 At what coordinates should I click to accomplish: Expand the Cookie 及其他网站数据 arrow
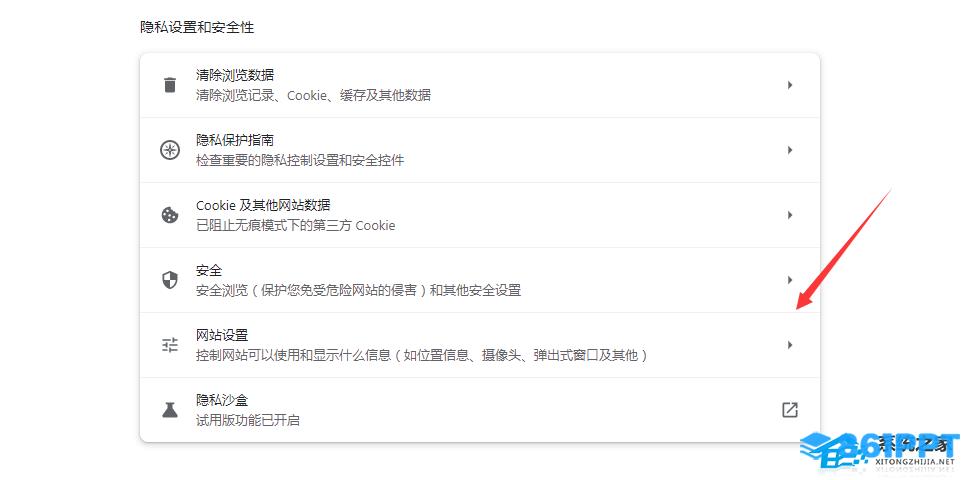tap(790, 215)
